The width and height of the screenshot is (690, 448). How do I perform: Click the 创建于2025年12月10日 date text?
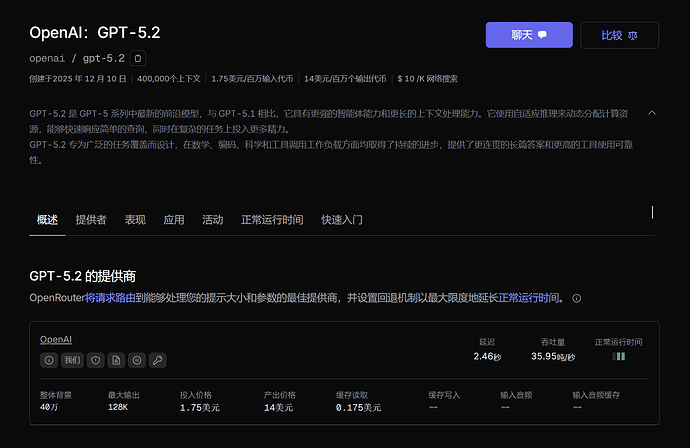pyautogui.click(x=78, y=79)
